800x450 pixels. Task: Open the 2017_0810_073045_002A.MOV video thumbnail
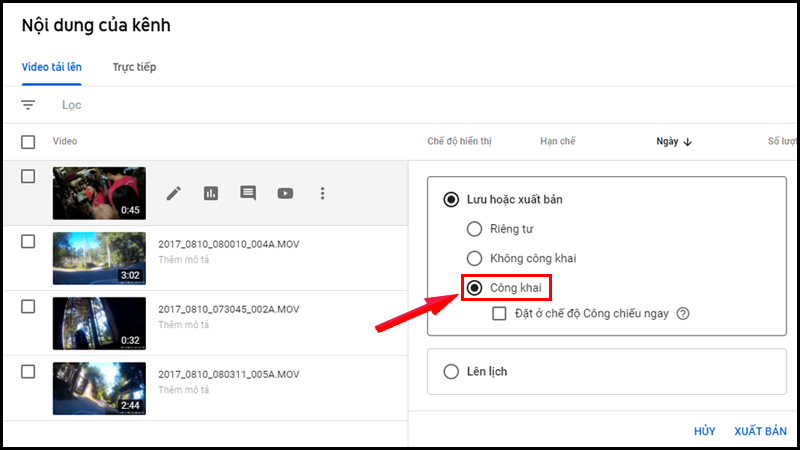99,322
